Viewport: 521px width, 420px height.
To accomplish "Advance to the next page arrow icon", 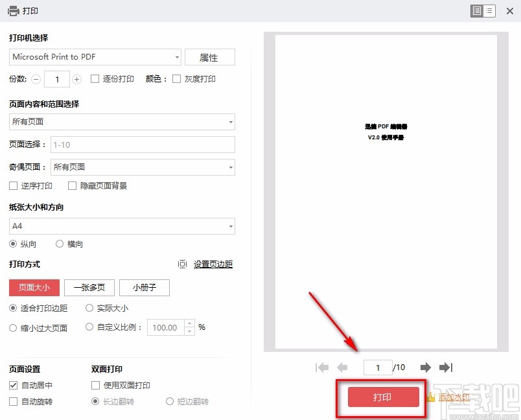I will tap(426, 367).
